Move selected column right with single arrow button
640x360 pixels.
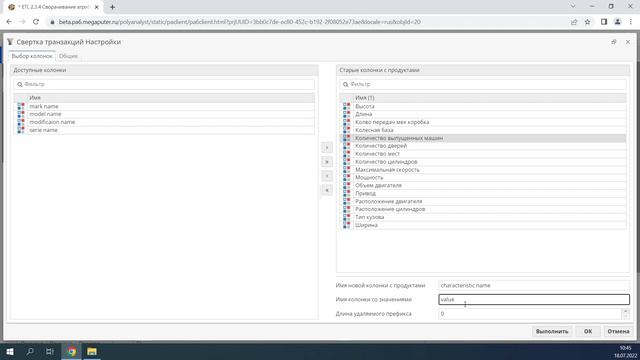coord(327,147)
